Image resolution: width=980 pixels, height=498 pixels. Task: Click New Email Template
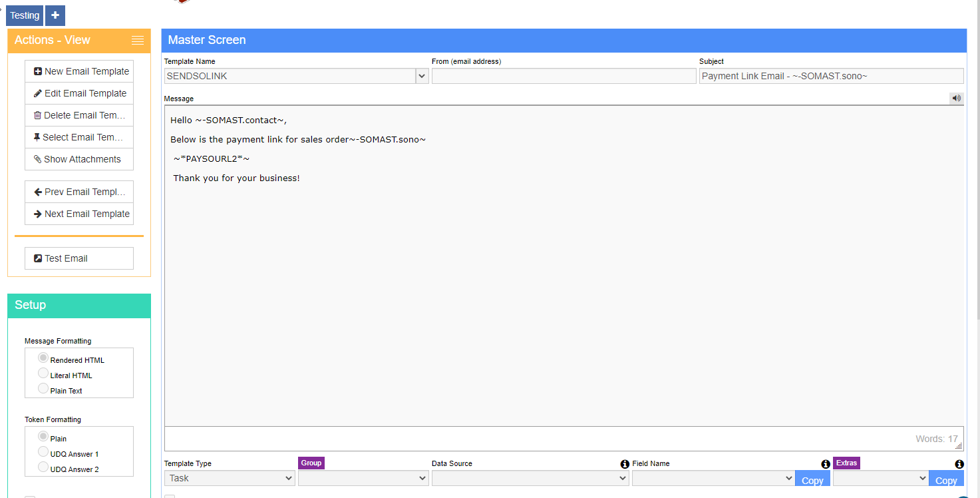(x=79, y=71)
